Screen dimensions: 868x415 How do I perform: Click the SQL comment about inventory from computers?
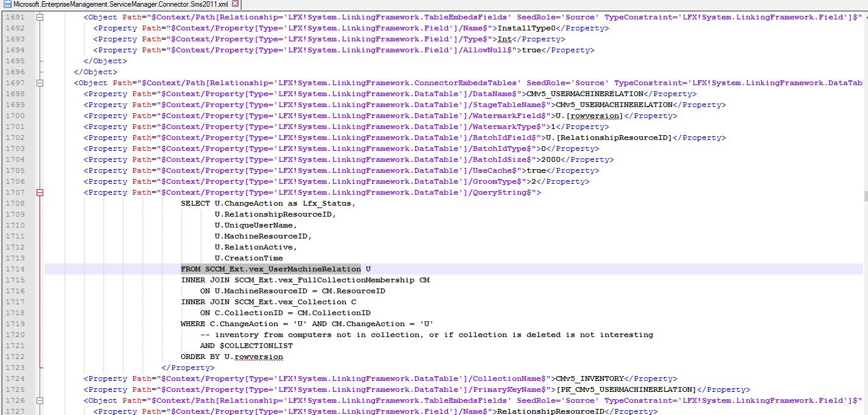[x=426, y=335]
